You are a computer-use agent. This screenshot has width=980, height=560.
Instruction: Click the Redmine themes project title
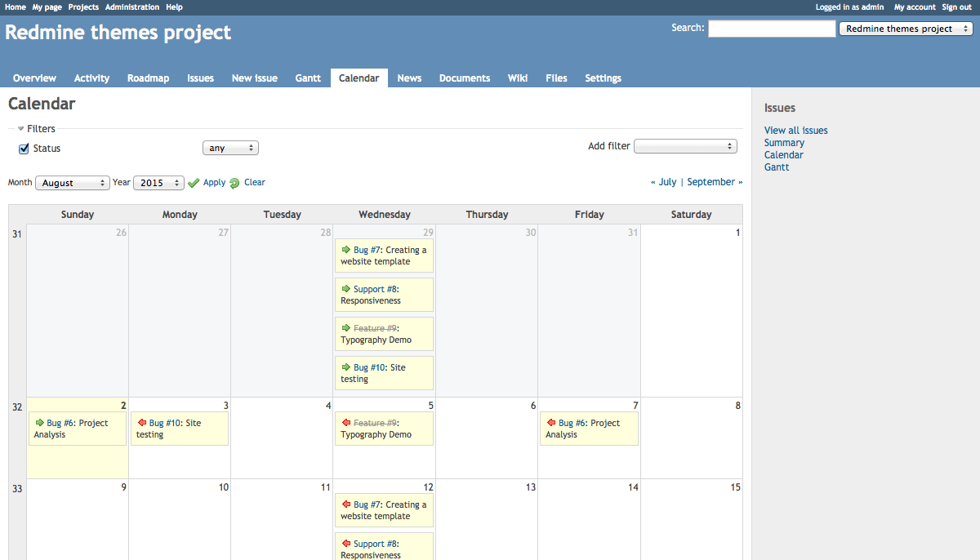[x=118, y=33]
